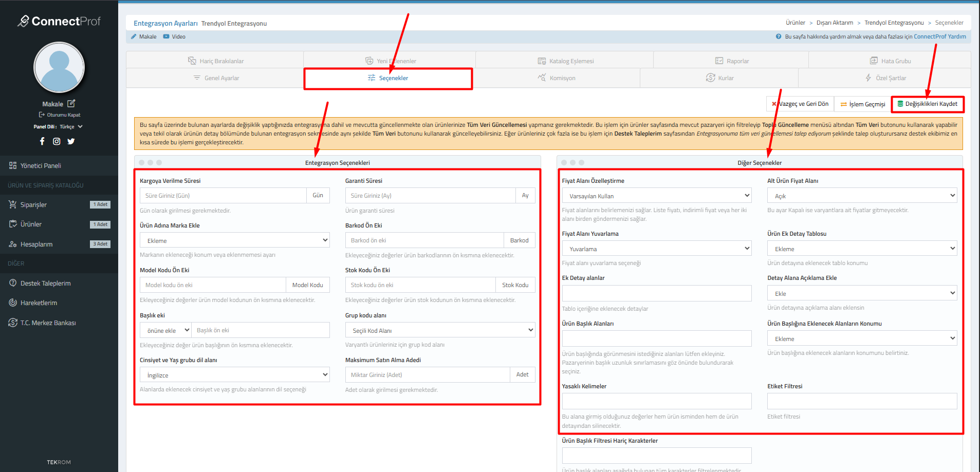Click the Instagram icon in sidebar
The height and width of the screenshot is (472, 980).
(57, 141)
